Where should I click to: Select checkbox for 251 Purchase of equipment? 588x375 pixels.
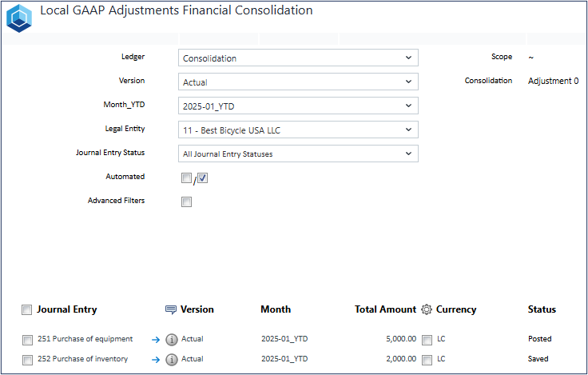pyautogui.click(x=27, y=341)
